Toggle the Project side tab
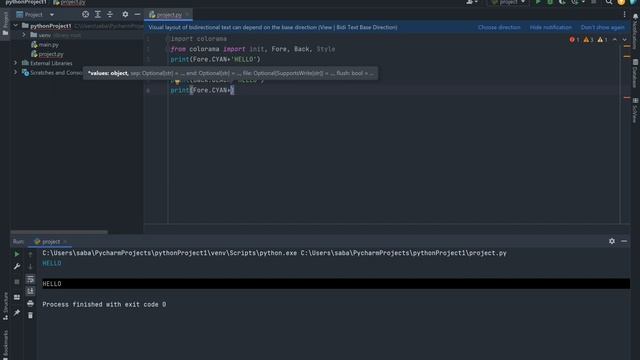The height and width of the screenshot is (360, 640). (x=5, y=24)
